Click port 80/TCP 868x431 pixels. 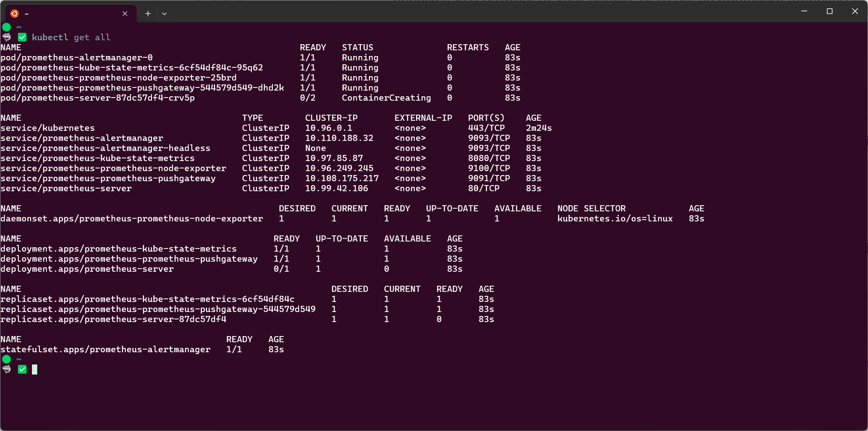pos(484,188)
